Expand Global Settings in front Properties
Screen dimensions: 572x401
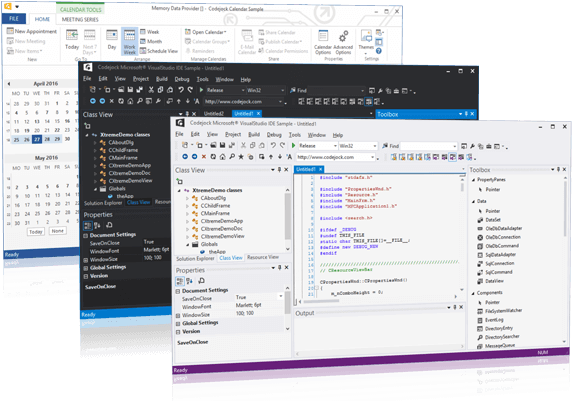tap(178, 324)
